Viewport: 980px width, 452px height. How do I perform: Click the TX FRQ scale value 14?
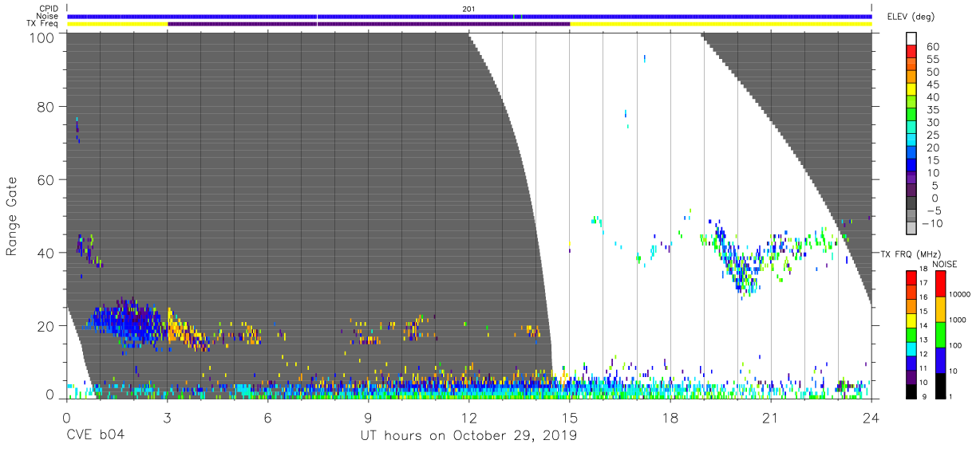click(x=923, y=325)
